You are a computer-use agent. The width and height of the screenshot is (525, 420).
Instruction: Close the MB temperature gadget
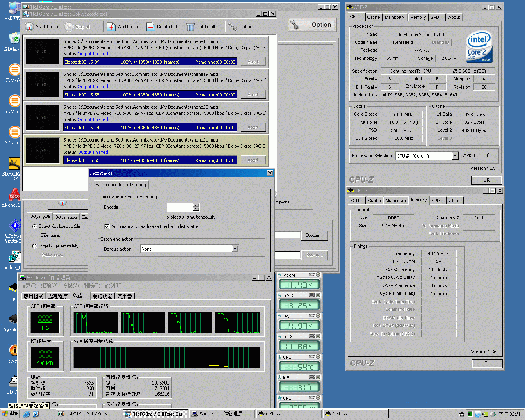(318, 377)
